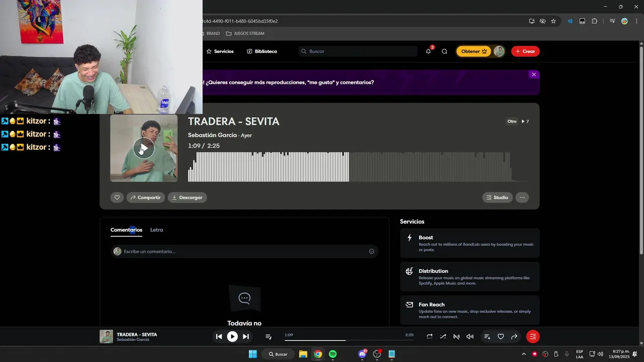644x362 pixels.
Task: Open the system volume control
Action: point(600,354)
